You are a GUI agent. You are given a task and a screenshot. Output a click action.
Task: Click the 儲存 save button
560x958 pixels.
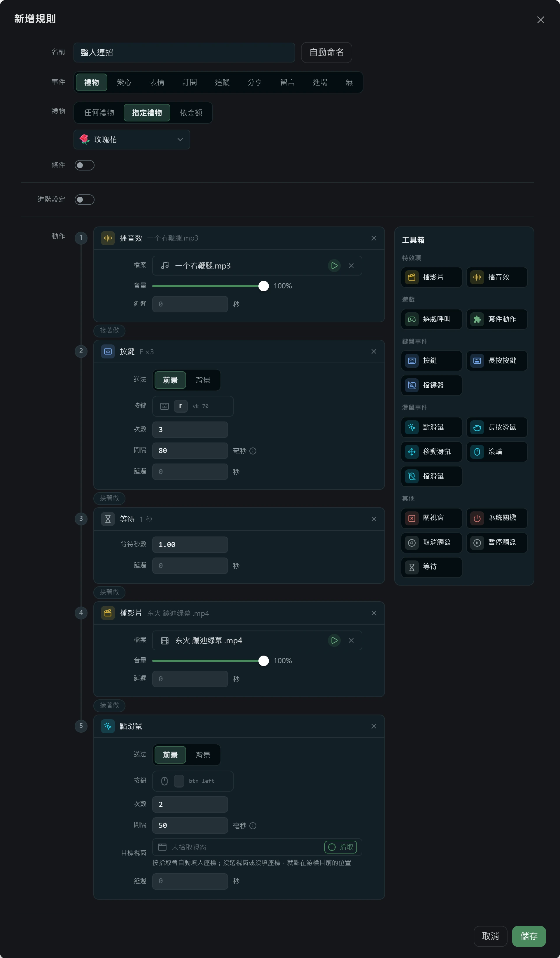[529, 936]
